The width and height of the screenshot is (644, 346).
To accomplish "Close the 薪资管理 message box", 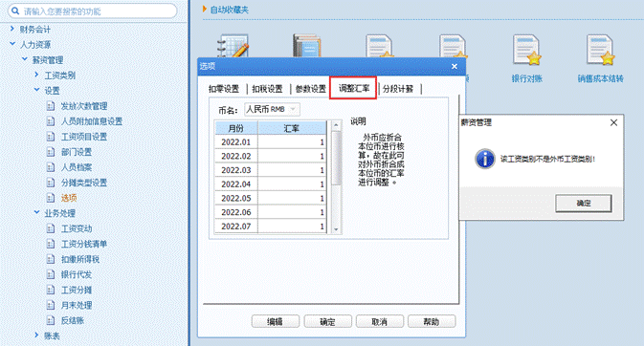I will (613, 122).
